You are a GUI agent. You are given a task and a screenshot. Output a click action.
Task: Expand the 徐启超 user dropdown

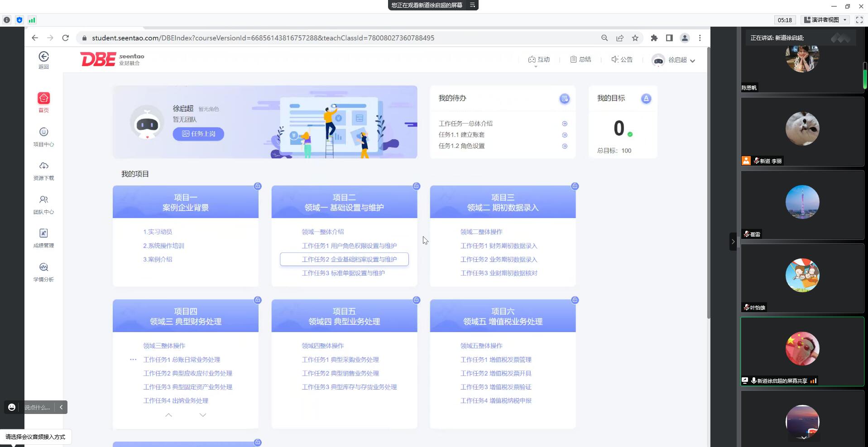point(692,61)
